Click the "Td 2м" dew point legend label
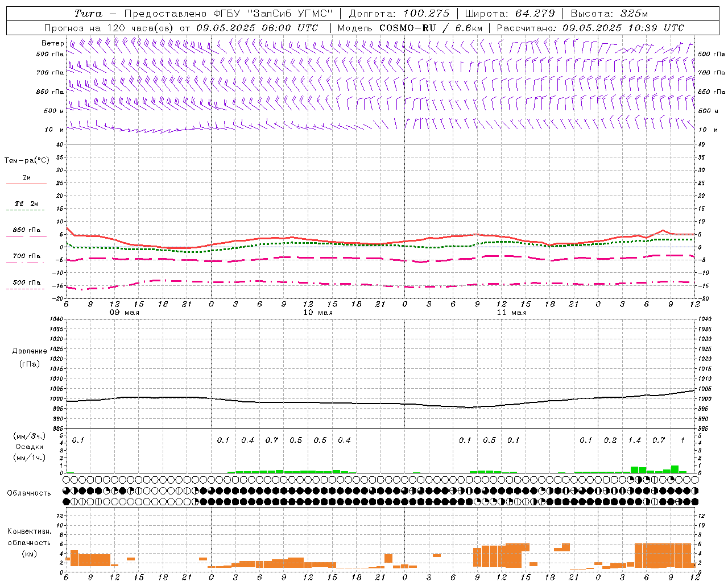Screen dimensions: 728x582 coord(26,203)
